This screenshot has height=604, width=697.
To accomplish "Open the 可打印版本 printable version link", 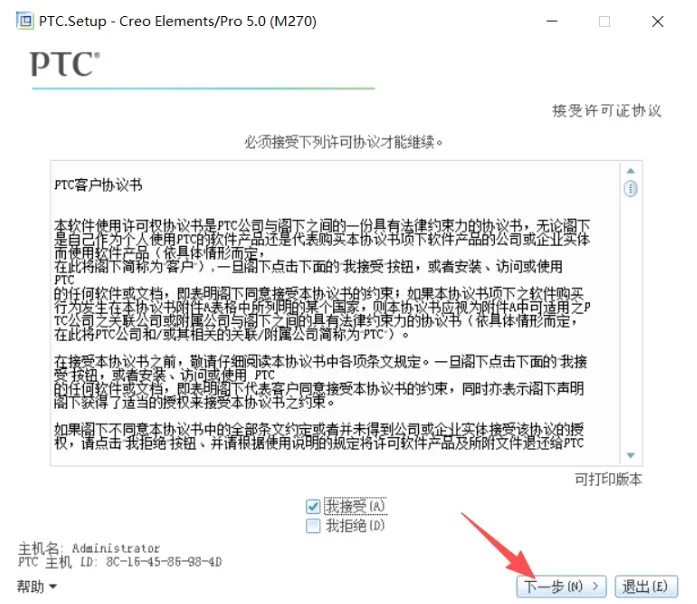I will point(608,479).
